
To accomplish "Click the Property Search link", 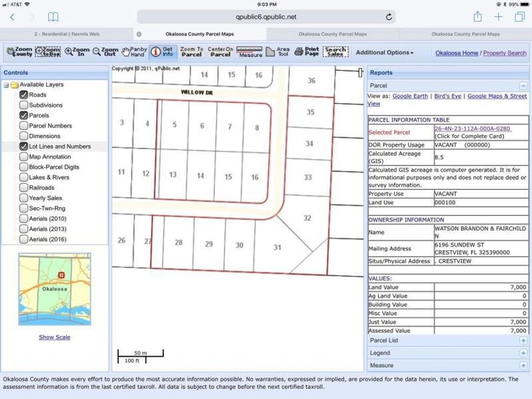I will [x=505, y=53].
